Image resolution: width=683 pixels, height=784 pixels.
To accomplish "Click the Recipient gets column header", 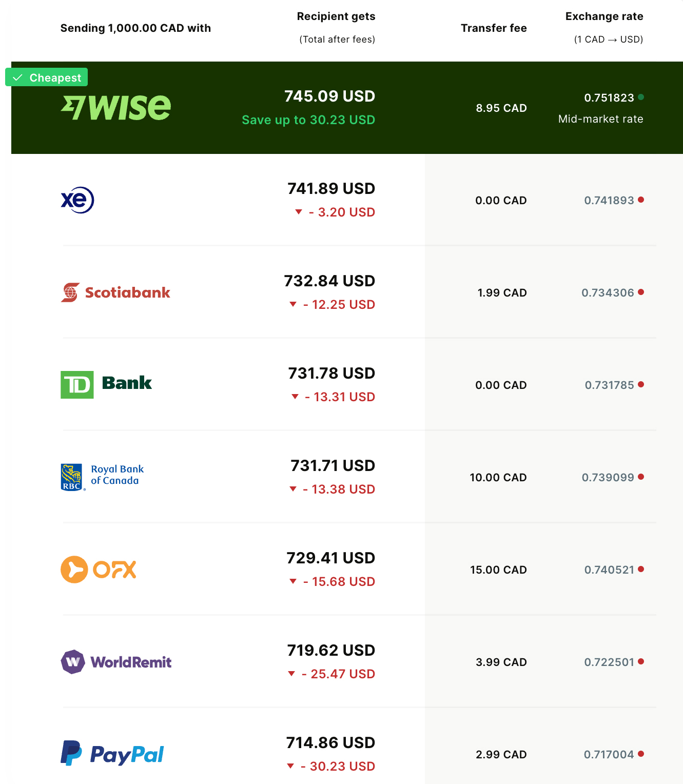I will [x=336, y=16].
